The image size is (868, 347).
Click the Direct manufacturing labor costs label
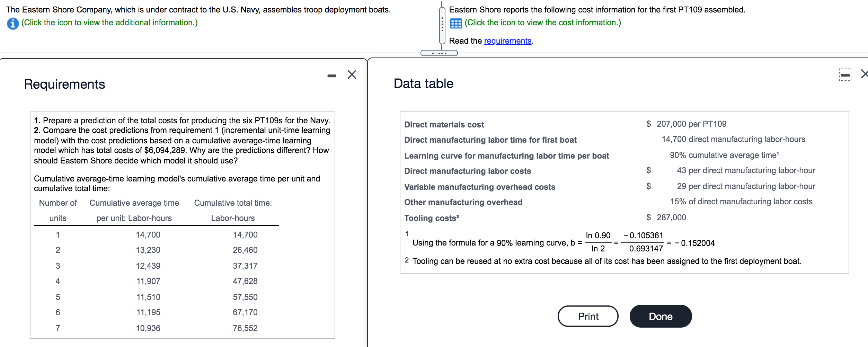(x=468, y=171)
